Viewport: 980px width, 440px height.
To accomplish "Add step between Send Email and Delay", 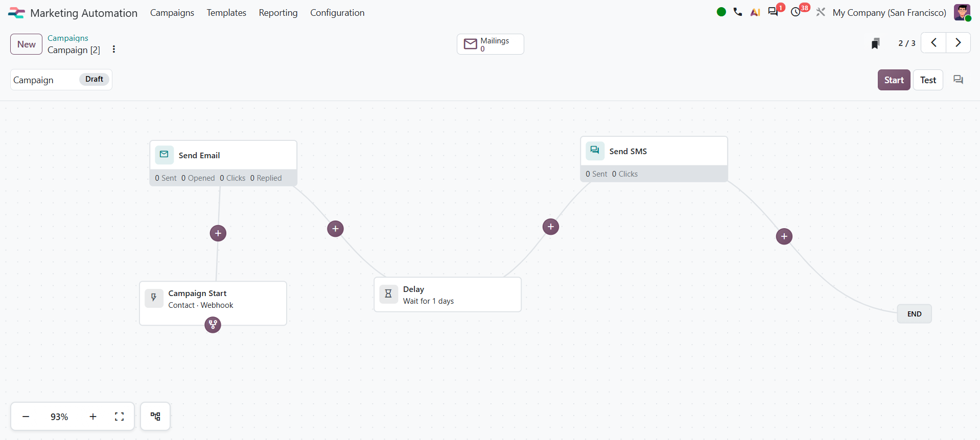I will (335, 229).
